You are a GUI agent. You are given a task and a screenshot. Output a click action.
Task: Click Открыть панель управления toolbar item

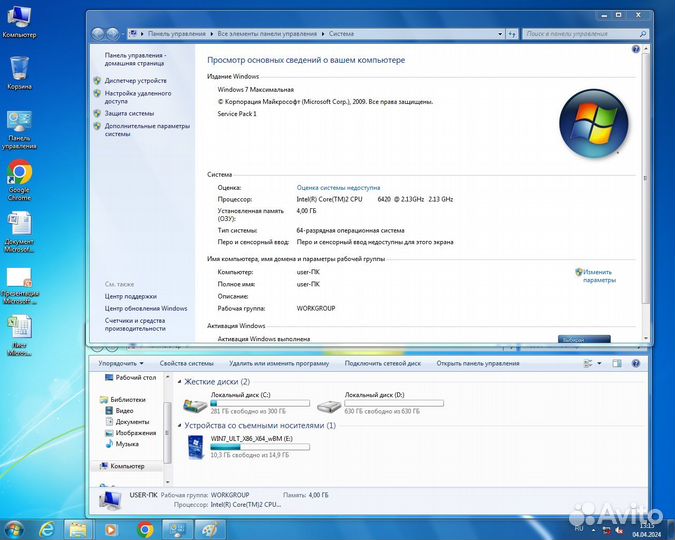click(x=478, y=363)
